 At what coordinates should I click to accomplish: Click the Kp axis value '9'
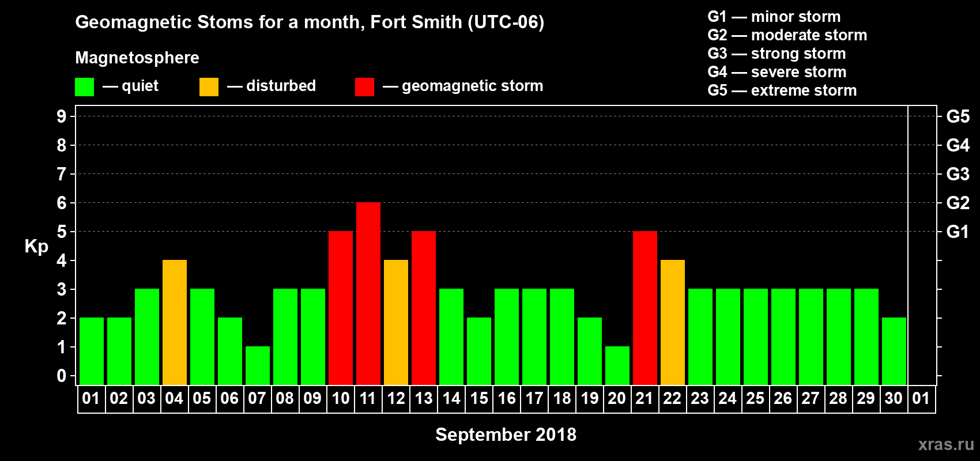[x=62, y=116]
